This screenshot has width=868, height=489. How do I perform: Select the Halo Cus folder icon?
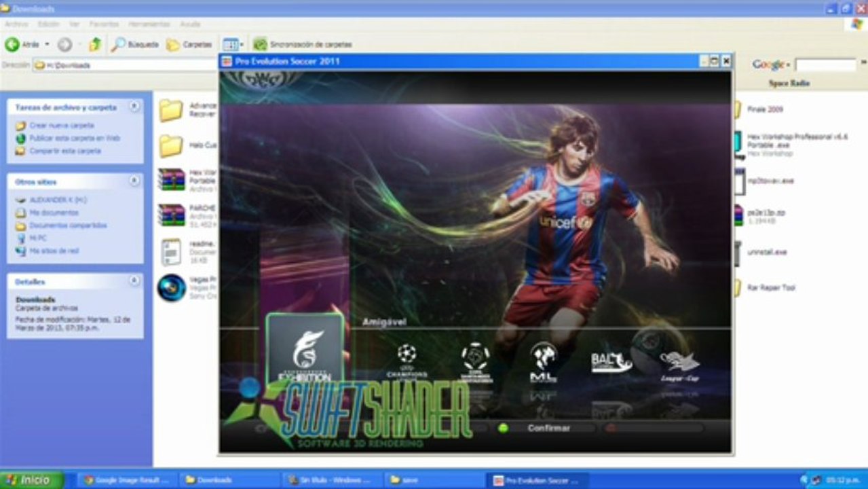pyautogui.click(x=171, y=145)
